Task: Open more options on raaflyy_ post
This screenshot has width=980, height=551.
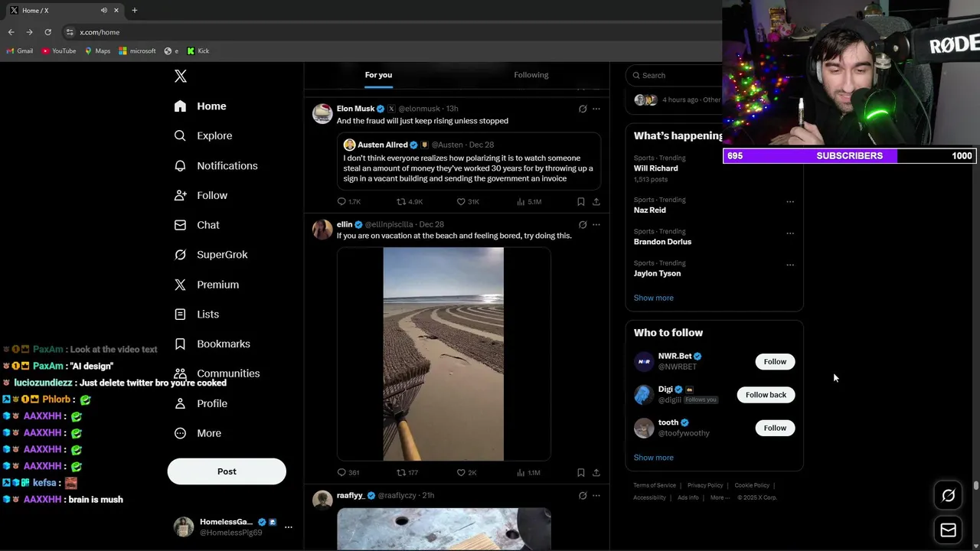Action: tap(596, 495)
